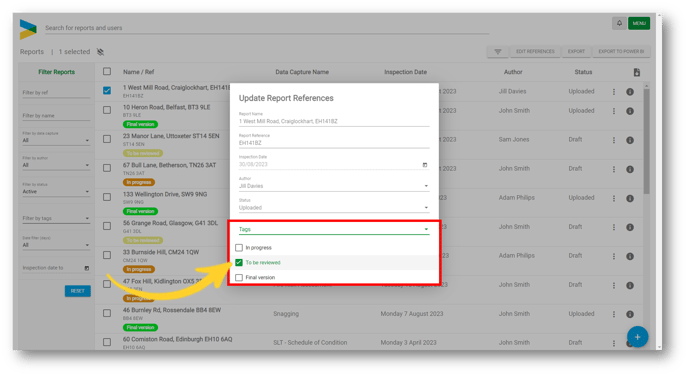
Task: Click the table vertical scrollbar thumb
Action: [646, 140]
